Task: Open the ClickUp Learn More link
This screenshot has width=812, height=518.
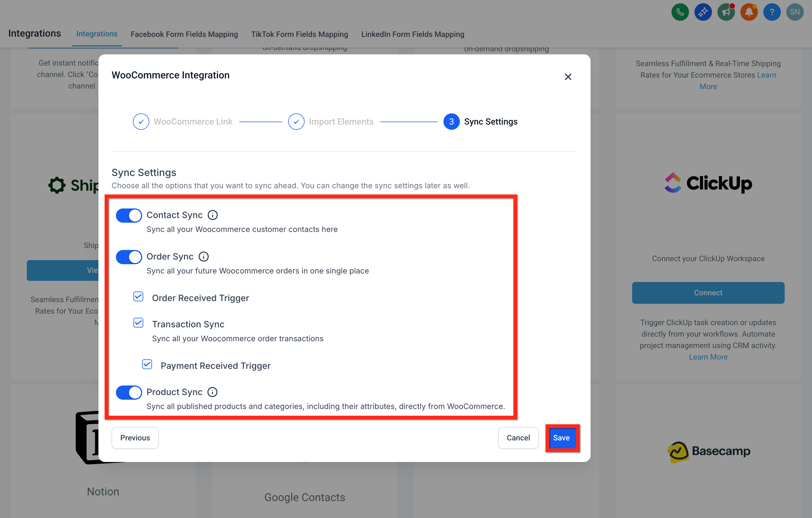Action: click(x=708, y=357)
